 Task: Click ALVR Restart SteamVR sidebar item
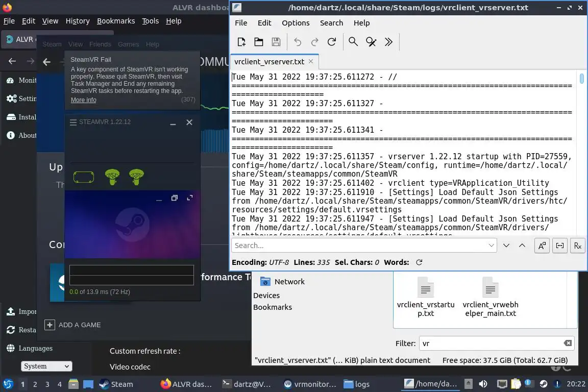coord(21,330)
